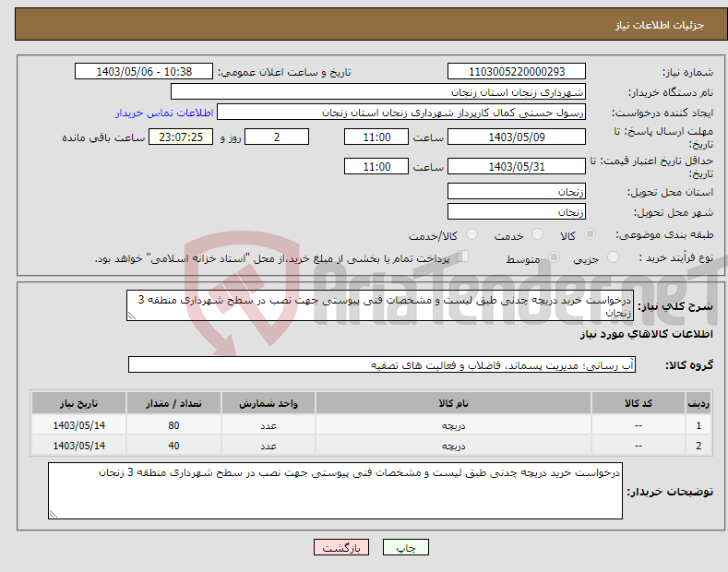The height and width of the screenshot is (572, 728).
Task: Click the remaining days field showing 2
Action: (x=277, y=137)
